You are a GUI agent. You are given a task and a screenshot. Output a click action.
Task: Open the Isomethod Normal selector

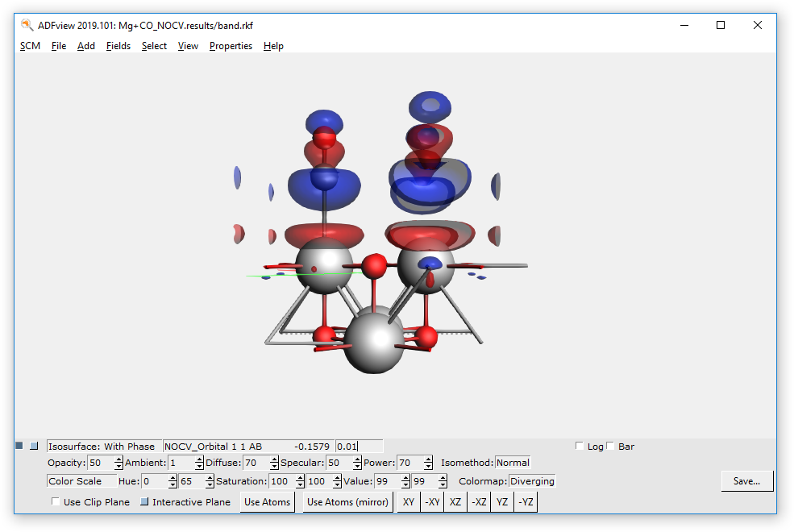[513, 462]
